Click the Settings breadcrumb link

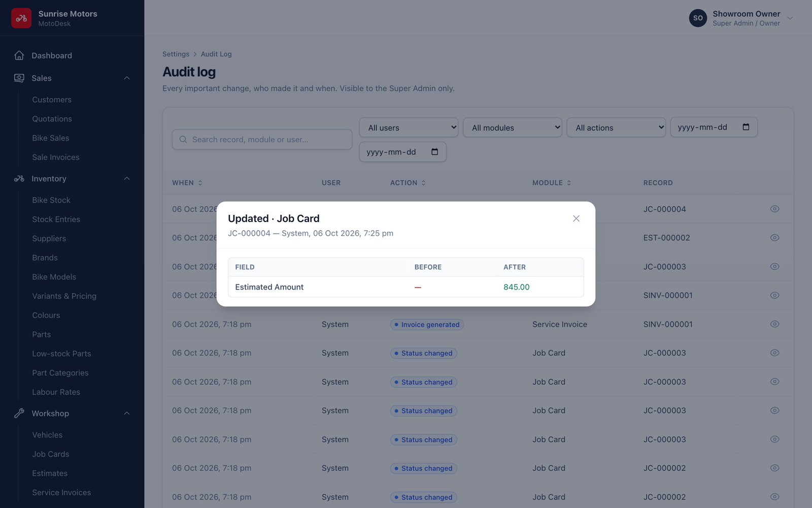tap(176, 54)
